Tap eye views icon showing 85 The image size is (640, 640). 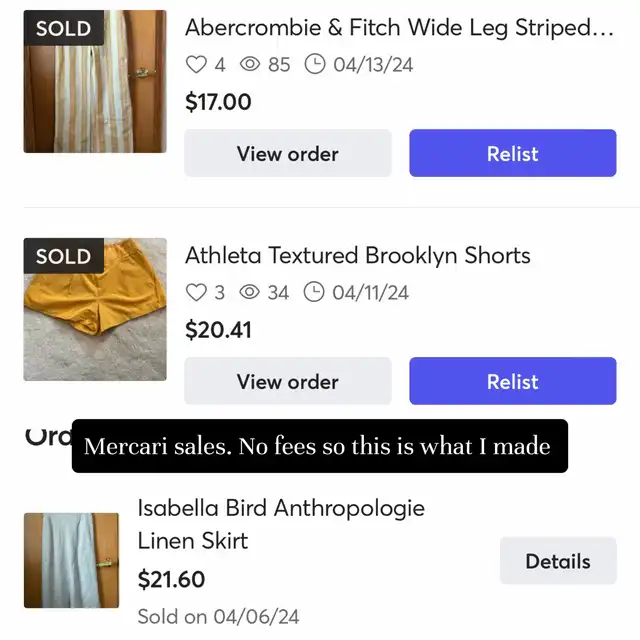(250, 64)
